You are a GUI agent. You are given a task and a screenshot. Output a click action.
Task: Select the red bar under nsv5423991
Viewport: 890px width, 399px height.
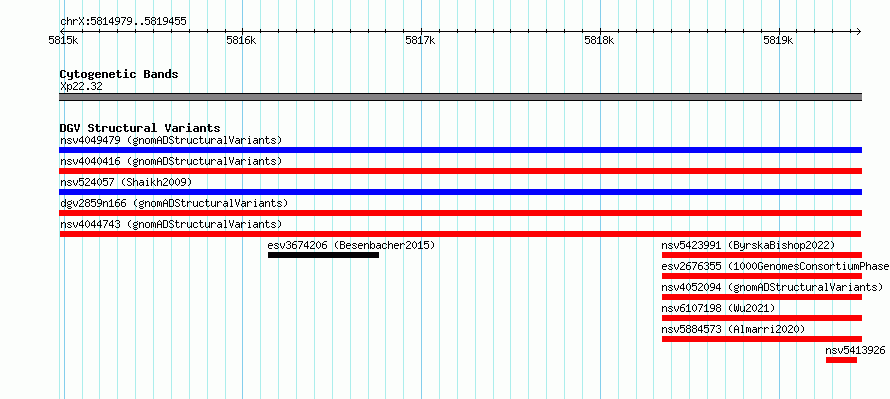(762, 255)
